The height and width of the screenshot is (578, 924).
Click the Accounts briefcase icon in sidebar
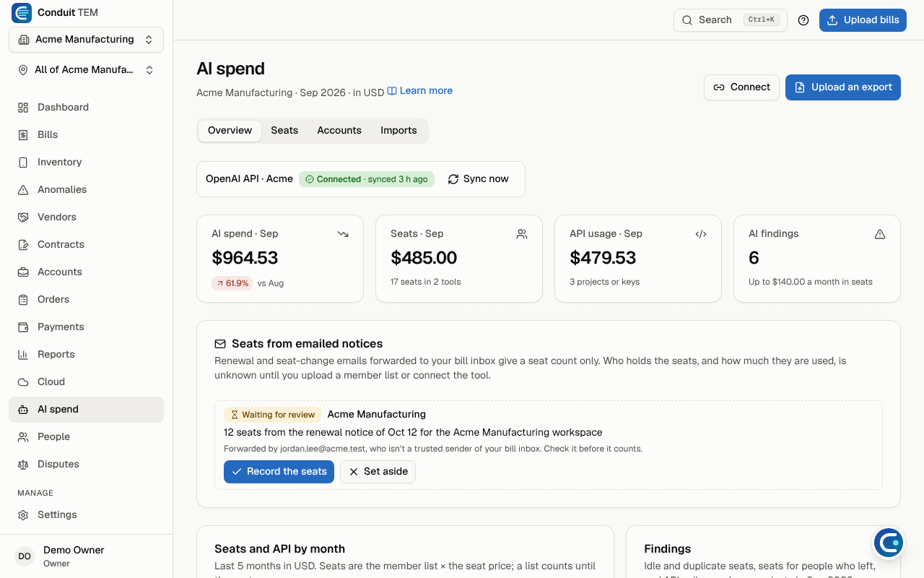tap(23, 272)
